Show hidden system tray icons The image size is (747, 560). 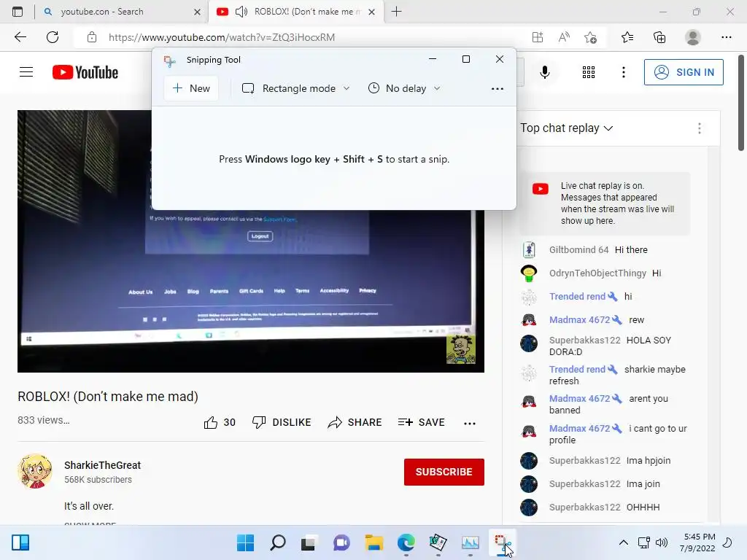(623, 542)
